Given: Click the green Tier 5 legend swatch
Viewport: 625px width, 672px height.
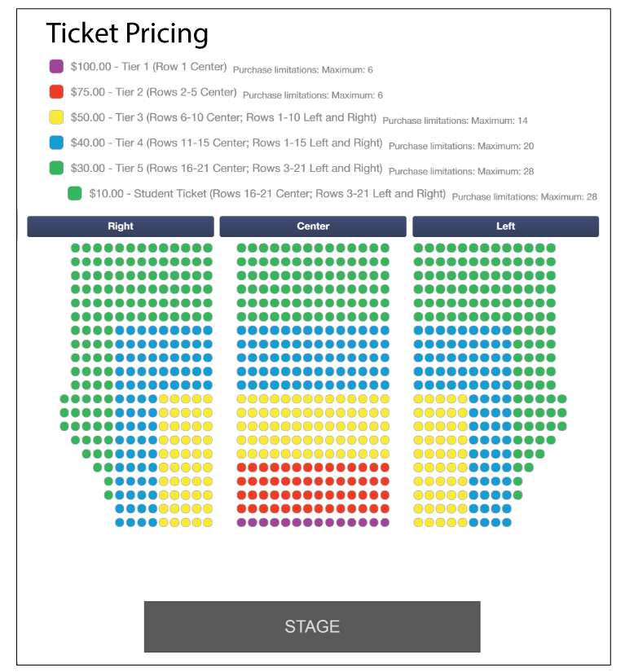Looking at the screenshot, I should click(56, 168).
